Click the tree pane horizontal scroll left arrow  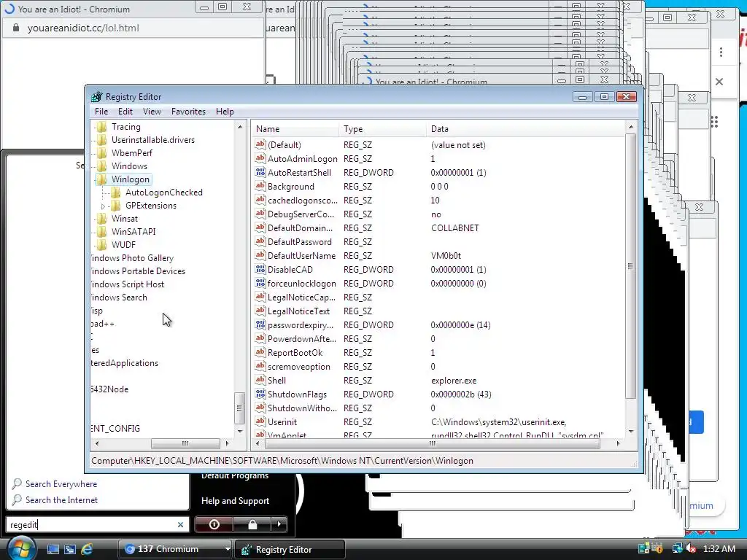pos(97,443)
